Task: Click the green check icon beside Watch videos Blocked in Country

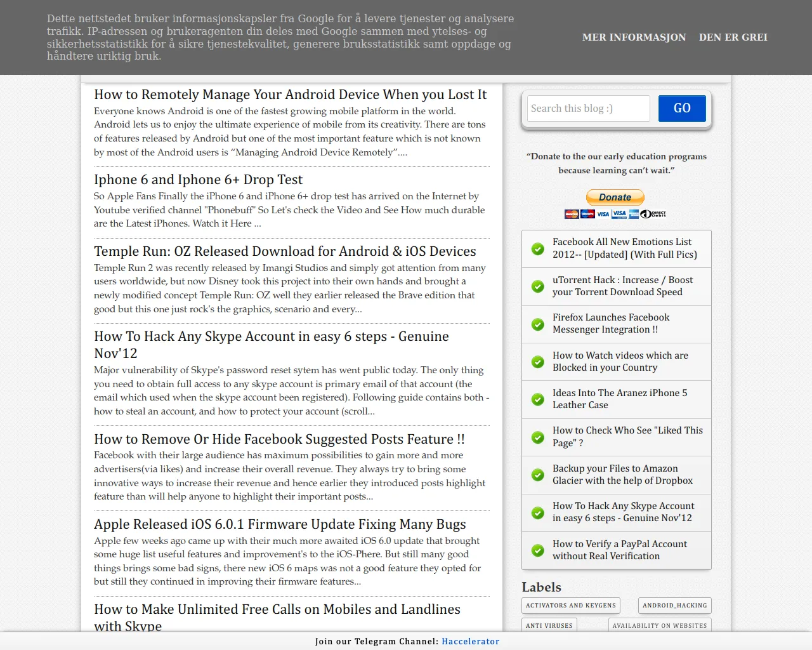Action: coord(538,362)
